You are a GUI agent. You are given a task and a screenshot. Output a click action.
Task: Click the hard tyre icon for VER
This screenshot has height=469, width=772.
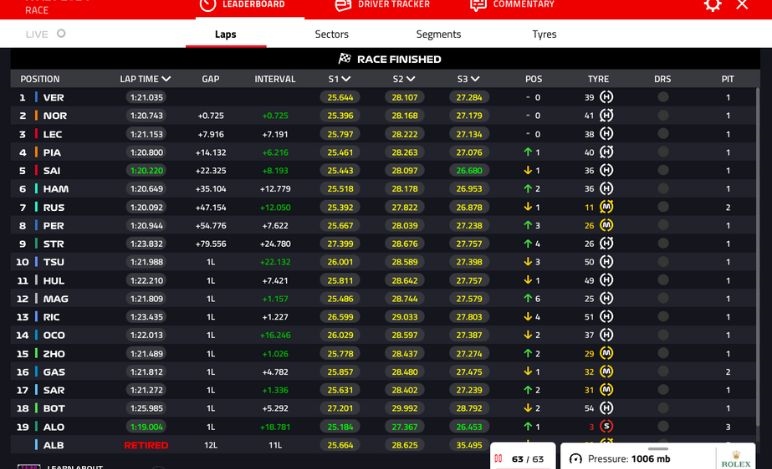(606, 98)
